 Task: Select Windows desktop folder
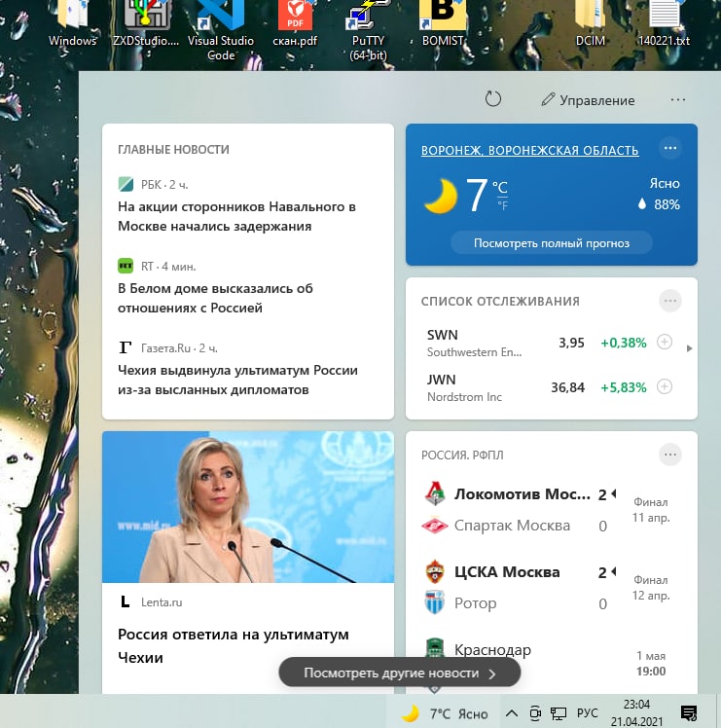tap(72, 23)
